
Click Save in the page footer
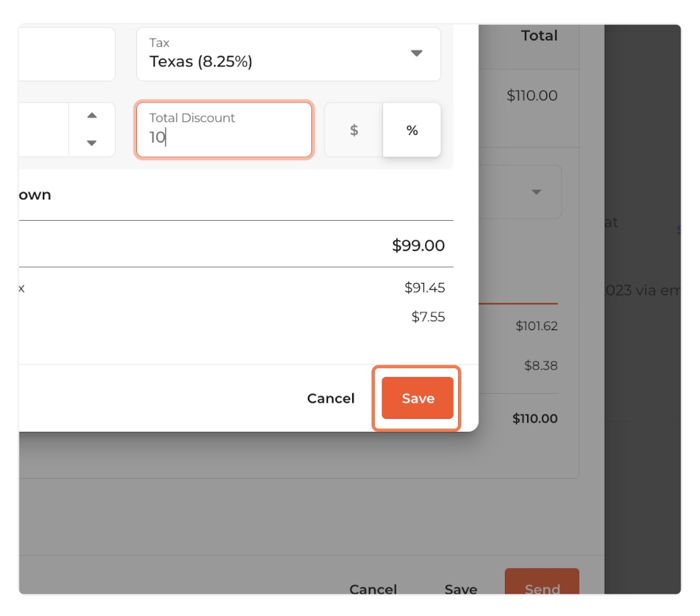click(x=461, y=588)
